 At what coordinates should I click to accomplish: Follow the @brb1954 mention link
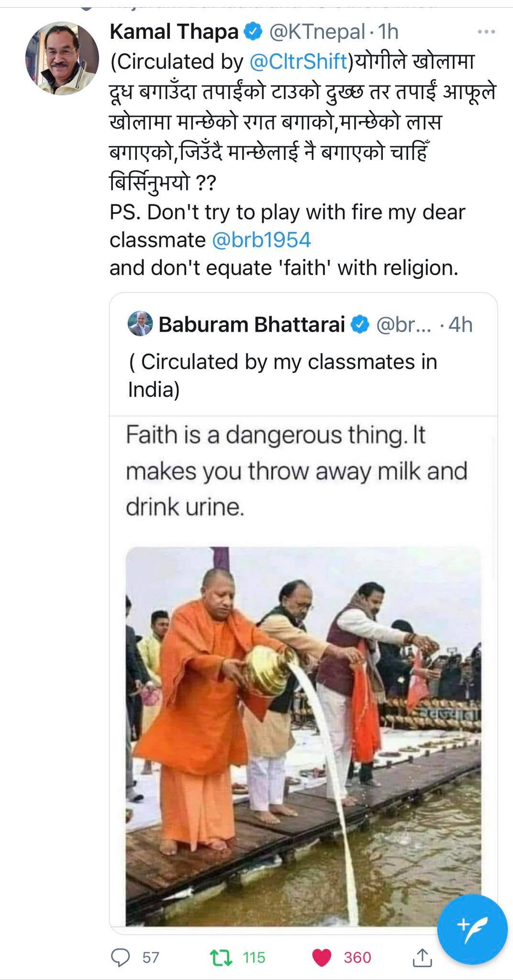[261, 240]
